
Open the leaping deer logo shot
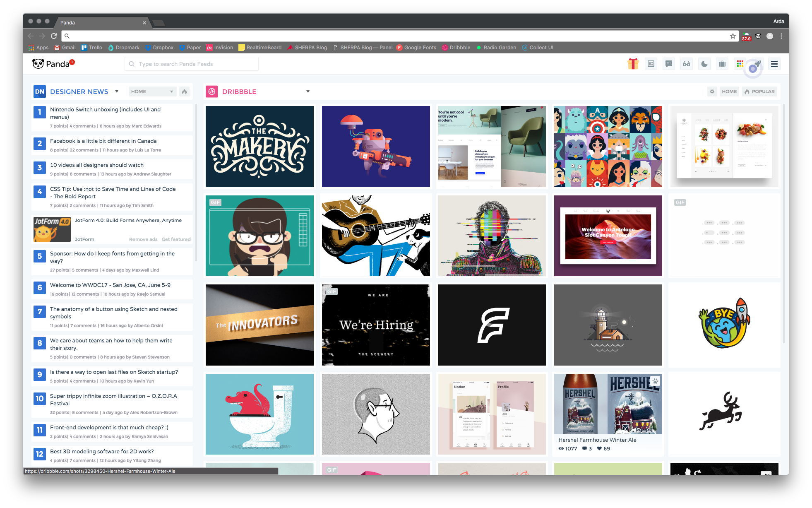tap(724, 414)
